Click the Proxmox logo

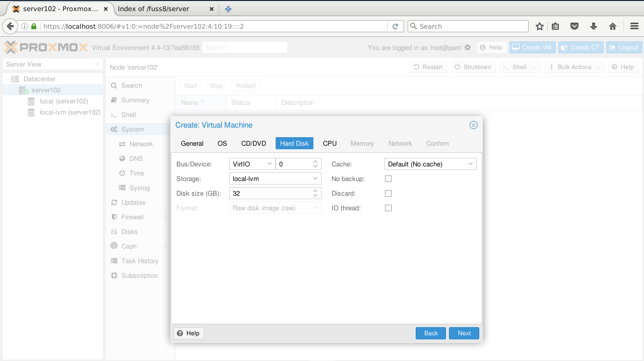point(45,47)
